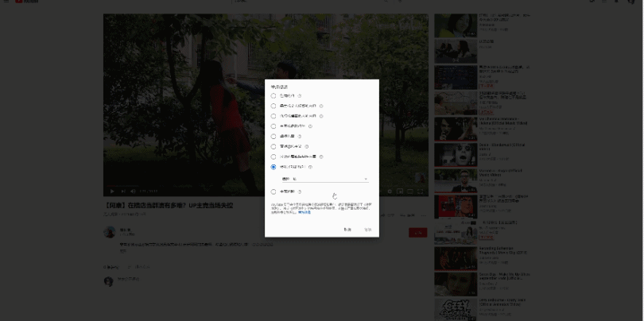644x321 pixels.
Task: Click the search box in the header
Action: tap(308, 2)
